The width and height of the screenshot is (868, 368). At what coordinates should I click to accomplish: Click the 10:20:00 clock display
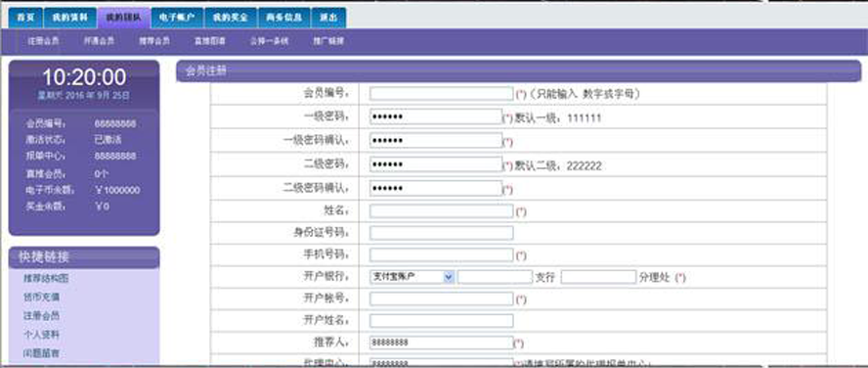click(x=84, y=77)
